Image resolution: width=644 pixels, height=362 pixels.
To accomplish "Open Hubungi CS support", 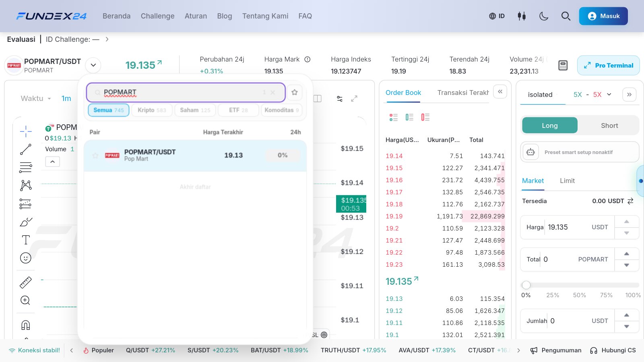I will coord(613,350).
